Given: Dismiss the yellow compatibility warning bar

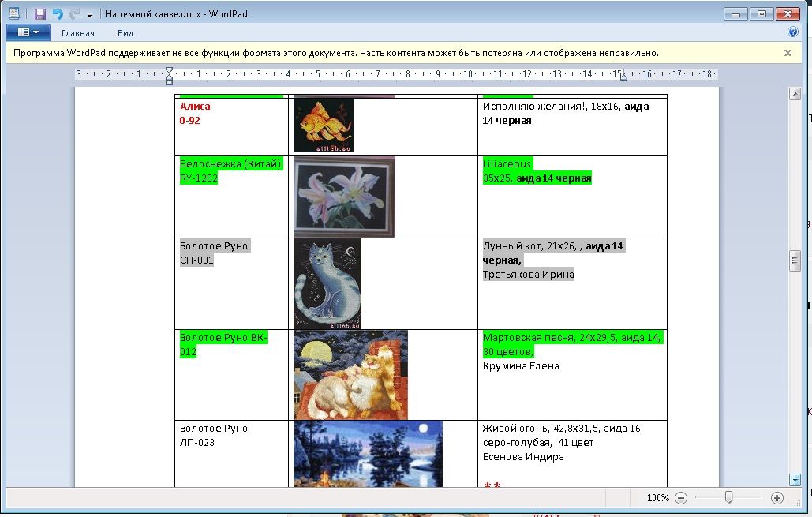Looking at the screenshot, I should click(788, 53).
